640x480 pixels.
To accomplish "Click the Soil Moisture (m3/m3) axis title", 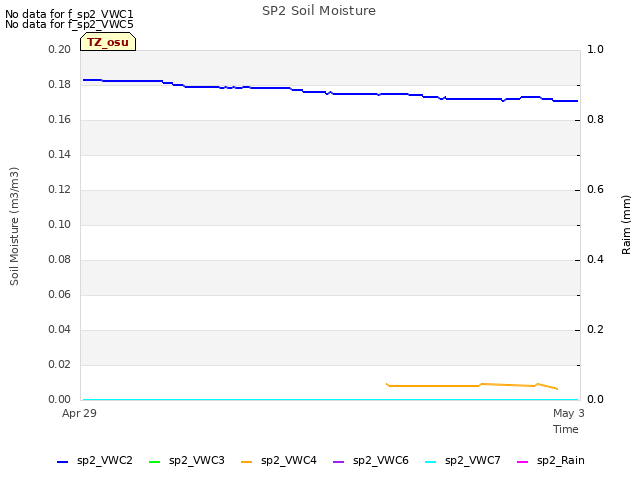I will 14,226.
